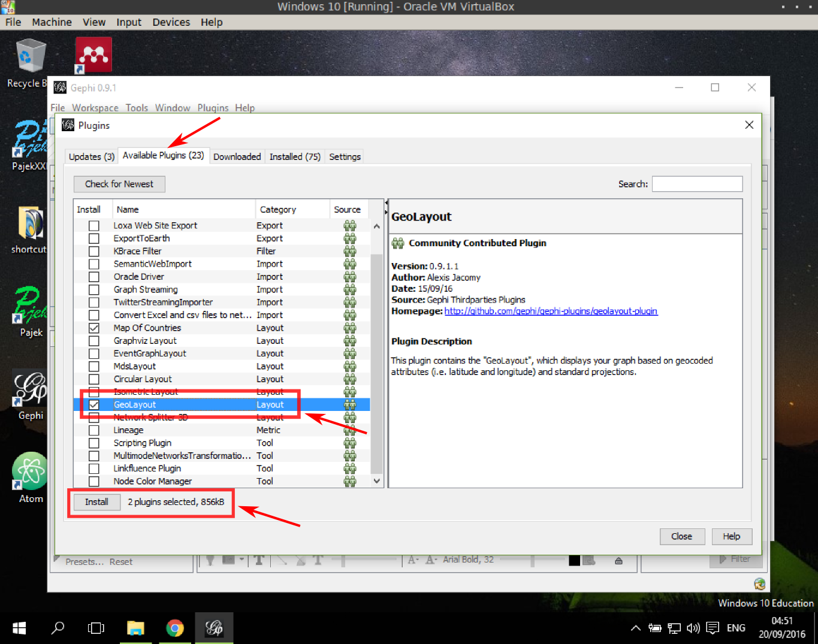This screenshot has height=644, width=818.
Task: Open File Explorer from the taskbar
Action: 135,628
